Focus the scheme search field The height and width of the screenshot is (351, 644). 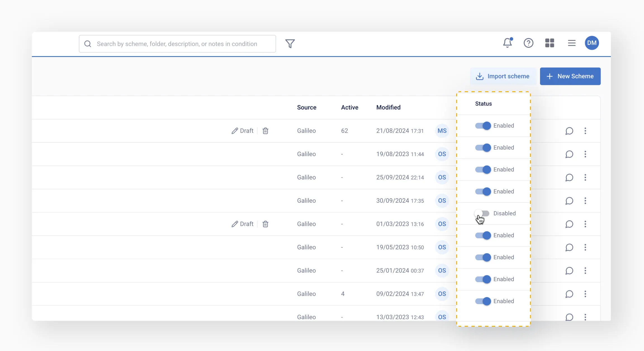point(177,44)
